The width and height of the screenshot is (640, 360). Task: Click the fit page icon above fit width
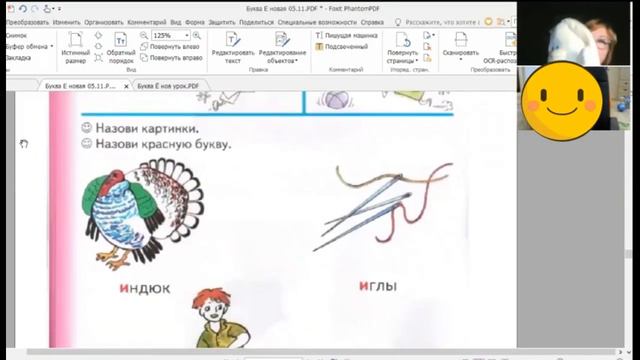tap(98, 36)
